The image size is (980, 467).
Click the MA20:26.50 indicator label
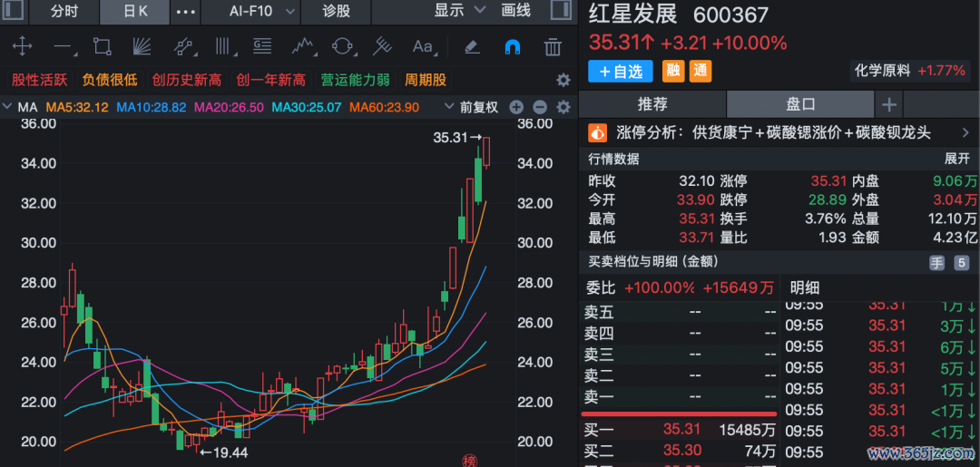(229, 107)
